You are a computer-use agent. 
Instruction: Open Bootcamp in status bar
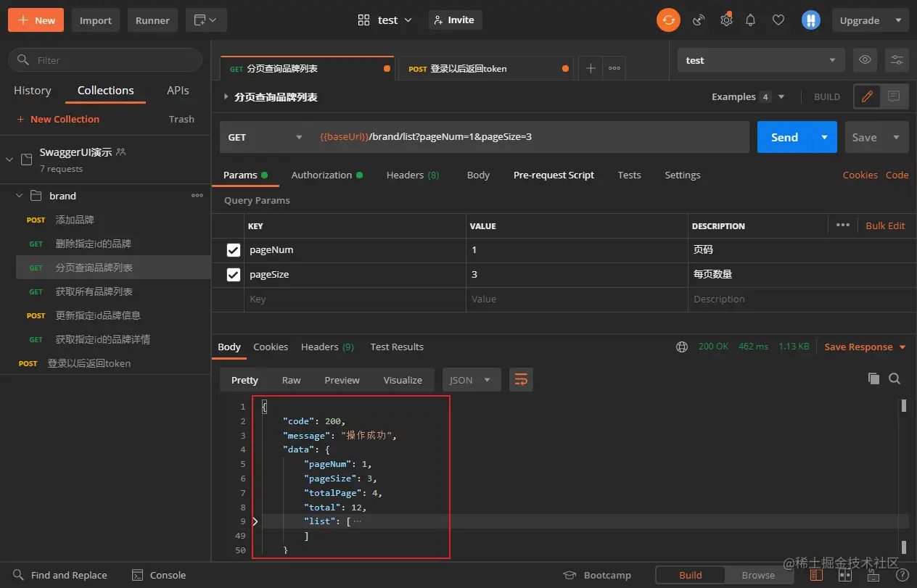pyautogui.click(x=598, y=575)
